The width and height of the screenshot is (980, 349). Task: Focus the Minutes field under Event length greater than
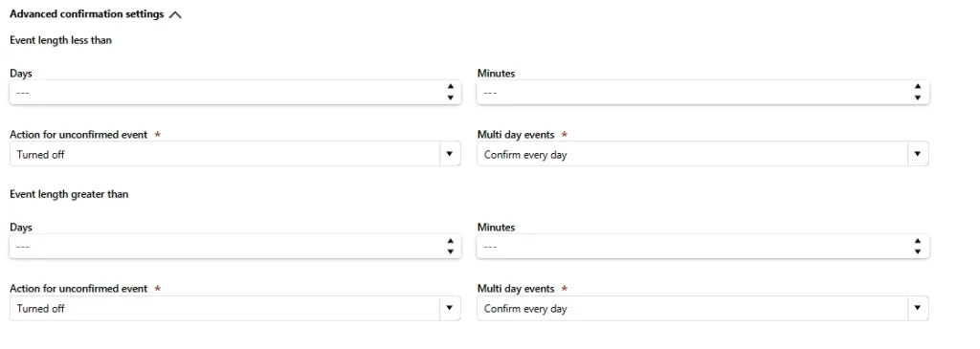coord(702,247)
